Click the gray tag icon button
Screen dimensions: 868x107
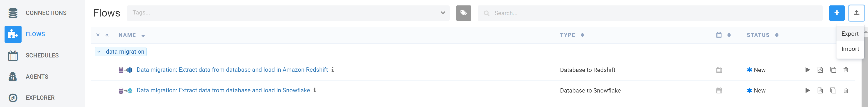(463, 13)
